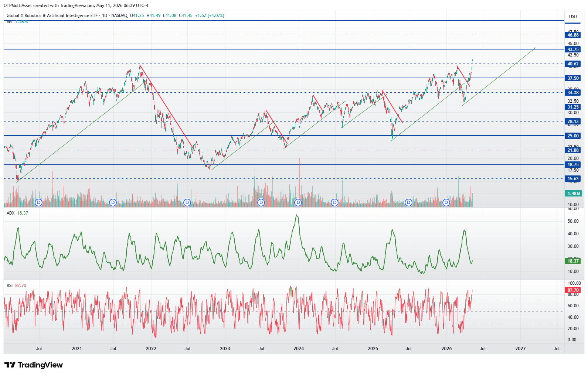
Task: Click the close price C41.45
Action: pyautogui.click(x=186, y=16)
